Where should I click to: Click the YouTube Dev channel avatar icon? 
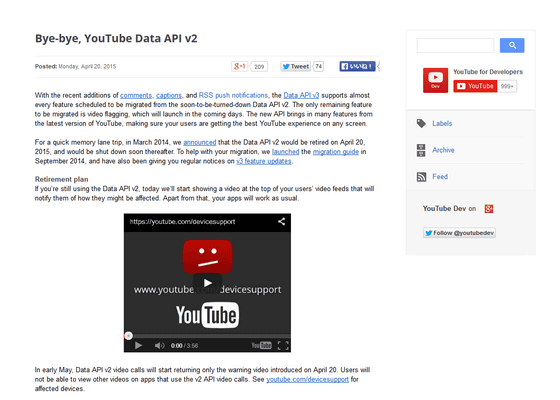tap(435, 80)
